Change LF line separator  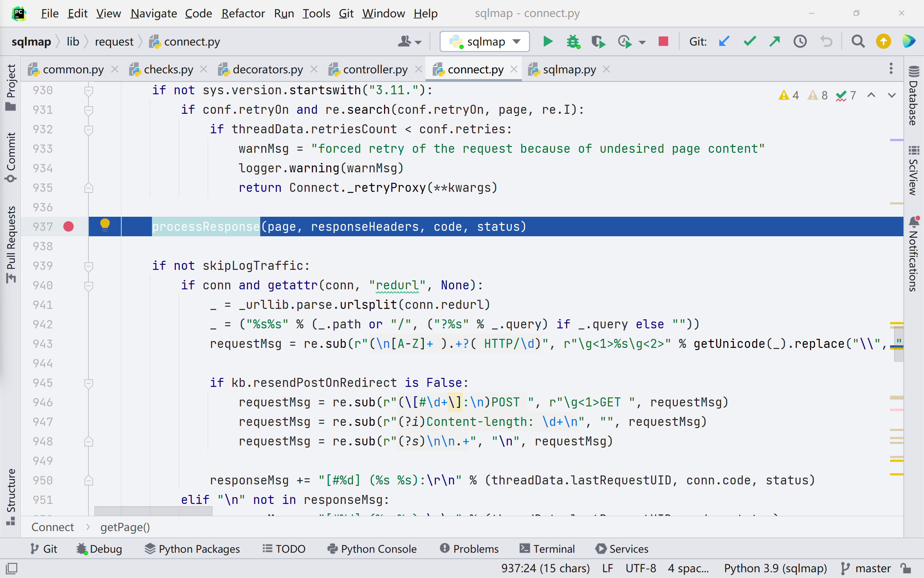click(x=607, y=569)
